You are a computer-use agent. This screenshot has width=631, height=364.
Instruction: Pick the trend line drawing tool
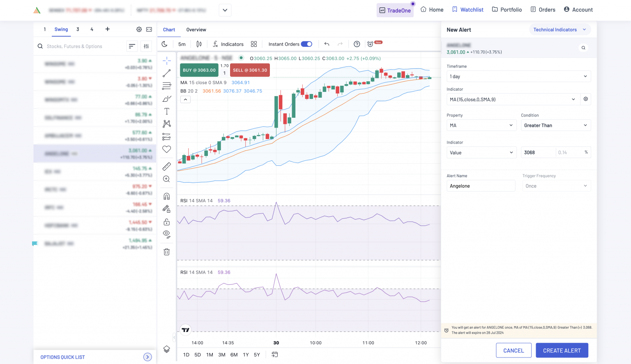166,73
